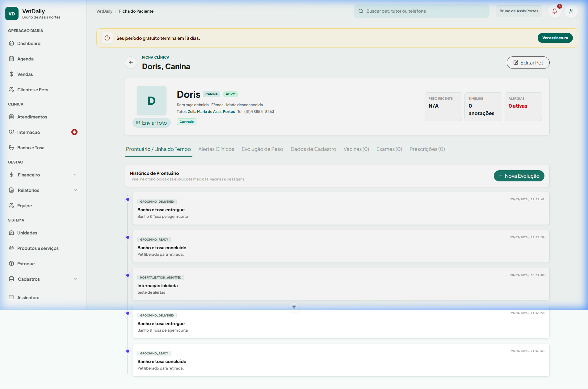The width and height of the screenshot is (588, 389).
Task: Click the Ver assinatura button
Action: (x=555, y=38)
